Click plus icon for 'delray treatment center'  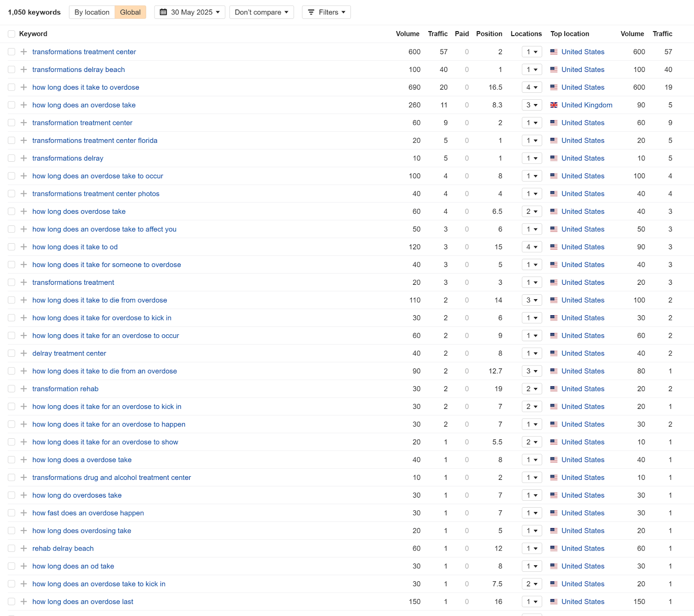pyautogui.click(x=24, y=354)
